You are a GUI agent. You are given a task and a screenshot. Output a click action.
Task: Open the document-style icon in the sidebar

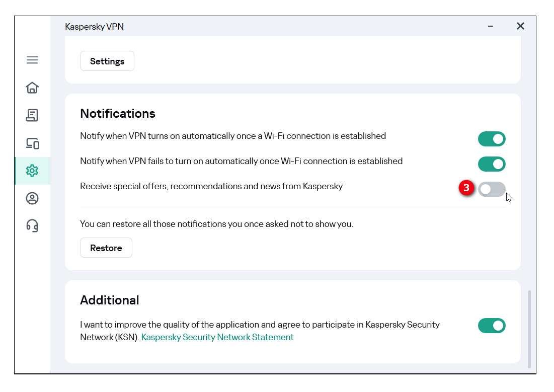pos(32,115)
